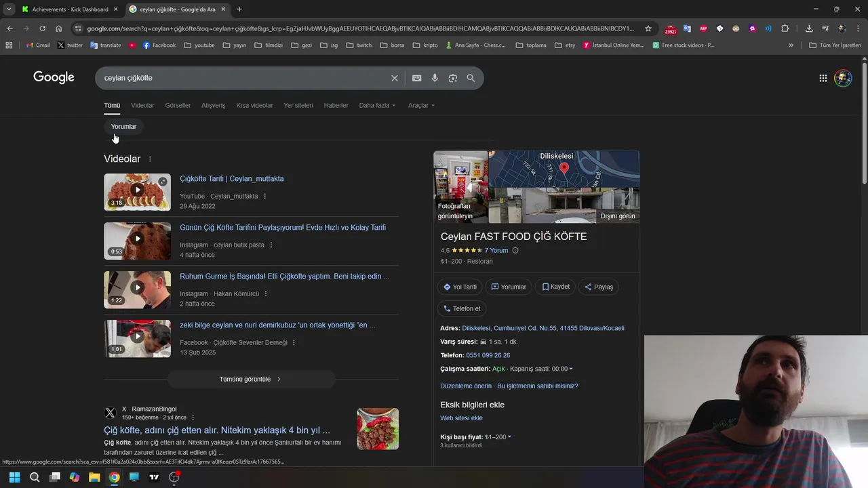Open Fotoğrafları görüntüleyin photo thumbnail
The width and height of the screenshot is (868, 488).
[460, 187]
